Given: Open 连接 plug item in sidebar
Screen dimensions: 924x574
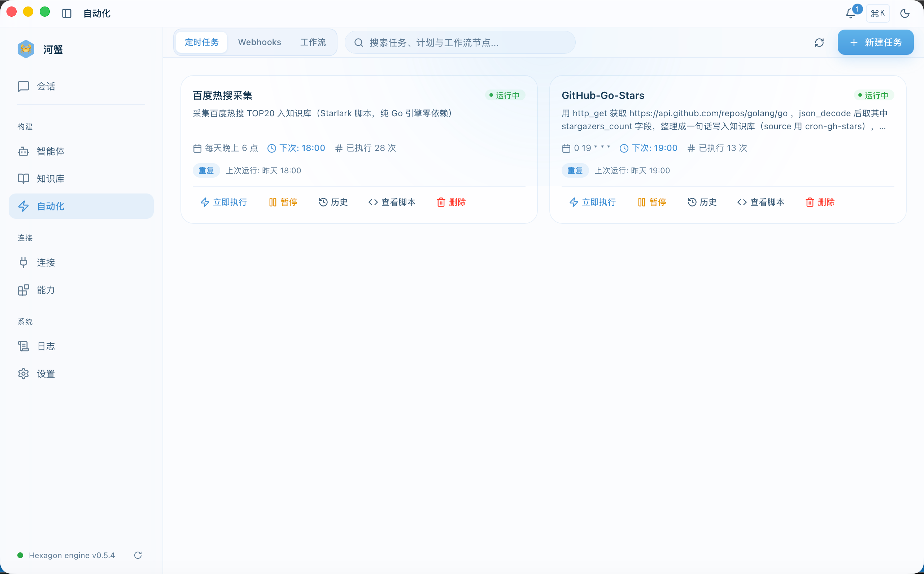Looking at the screenshot, I should 81,262.
